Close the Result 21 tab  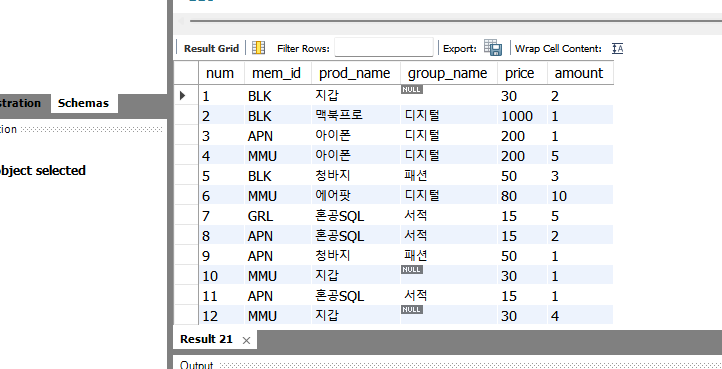click(x=246, y=340)
